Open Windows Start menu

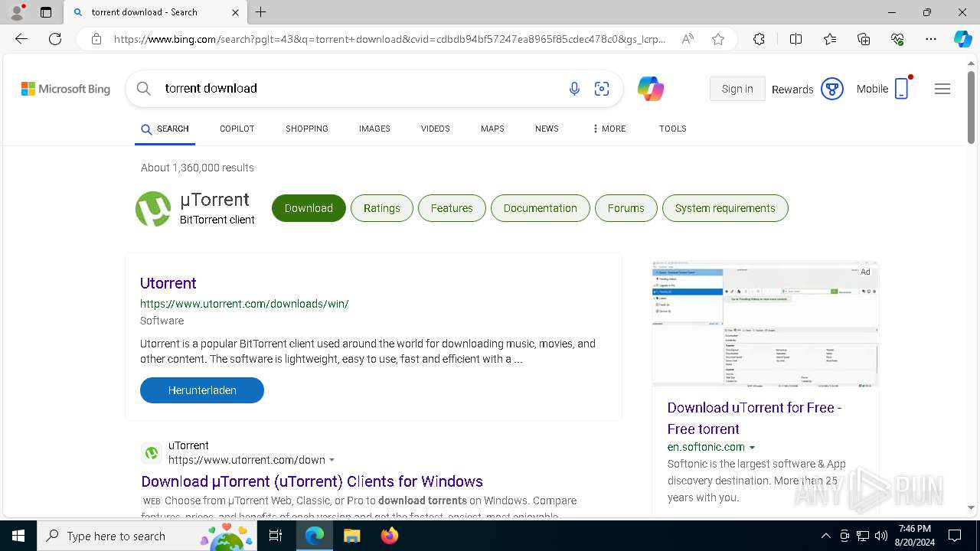[18, 536]
